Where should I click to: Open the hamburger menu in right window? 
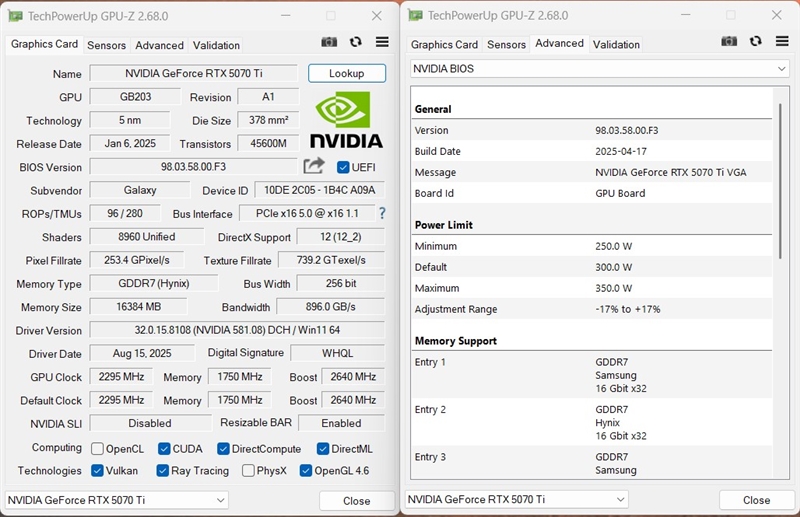(782, 41)
